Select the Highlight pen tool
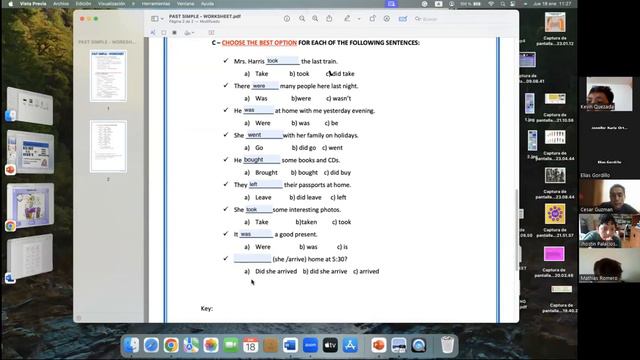This screenshot has width=640, height=360. [347, 18]
